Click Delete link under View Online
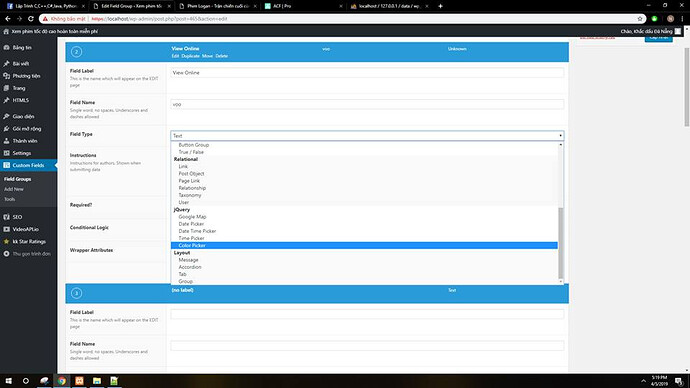 221,56
